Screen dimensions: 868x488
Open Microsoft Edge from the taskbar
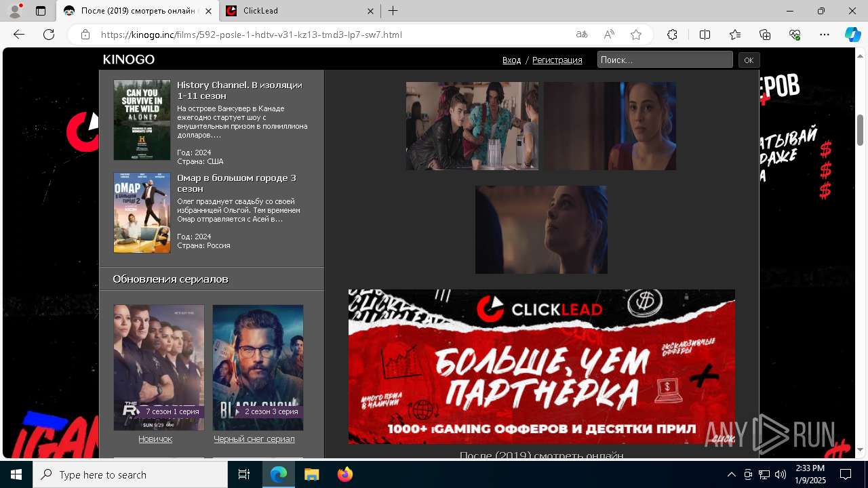click(x=279, y=474)
